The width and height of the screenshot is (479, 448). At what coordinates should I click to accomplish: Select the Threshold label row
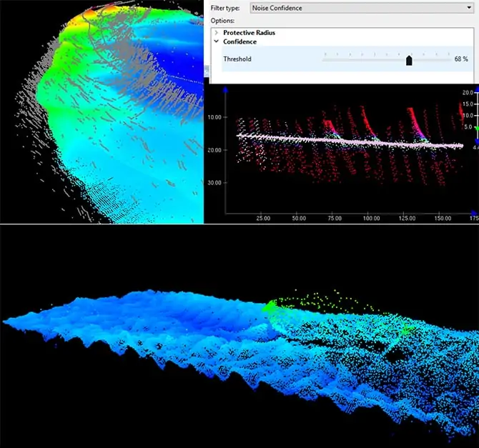[x=347, y=59]
